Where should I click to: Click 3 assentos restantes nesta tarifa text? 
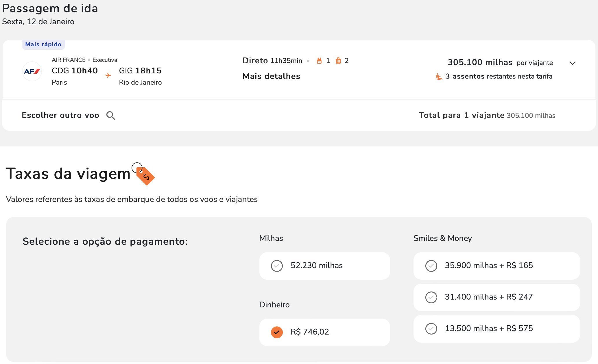499,76
